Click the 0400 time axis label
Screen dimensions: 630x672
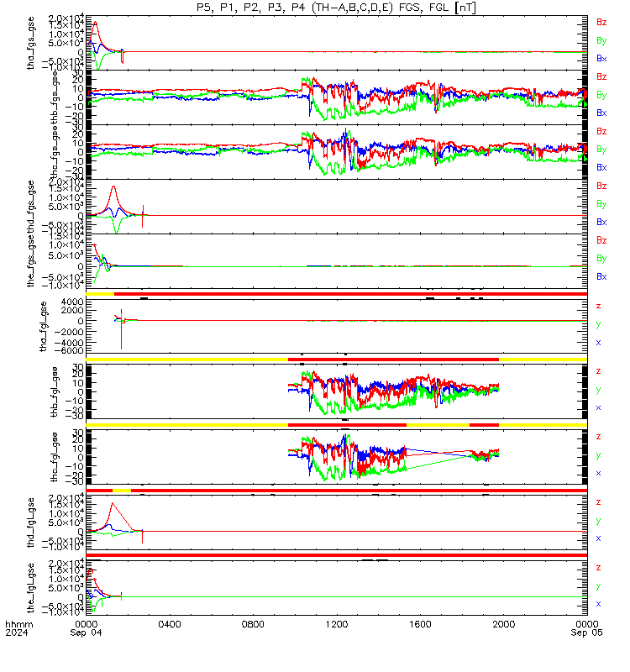click(x=170, y=624)
